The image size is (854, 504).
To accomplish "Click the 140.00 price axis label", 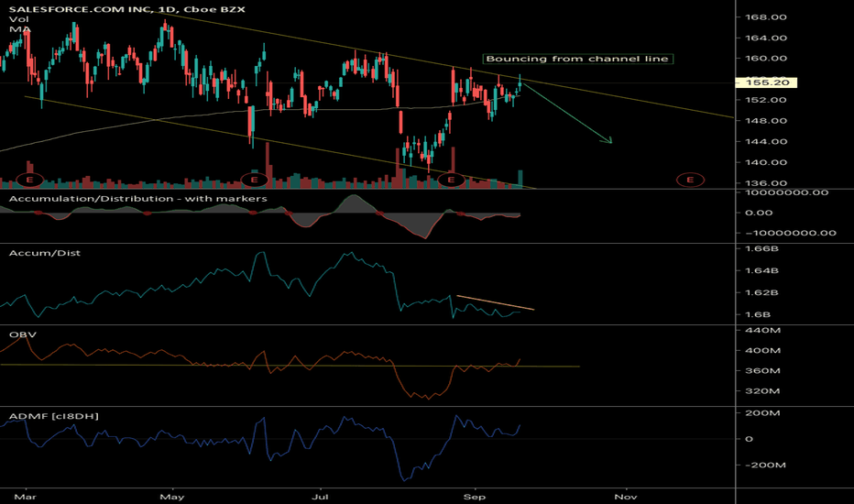I will pyautogui.click(x=766, y=162).
